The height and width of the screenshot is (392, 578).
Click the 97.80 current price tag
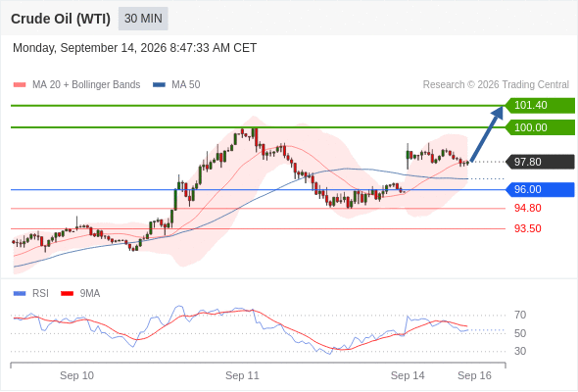[x=540, y=162]
